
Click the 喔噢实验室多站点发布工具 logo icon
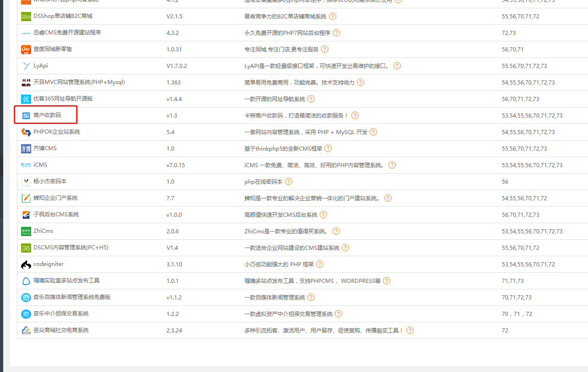(26, 281)
